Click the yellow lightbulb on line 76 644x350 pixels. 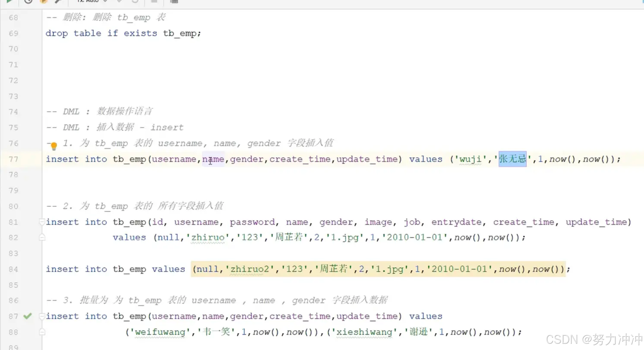[54, 145]
